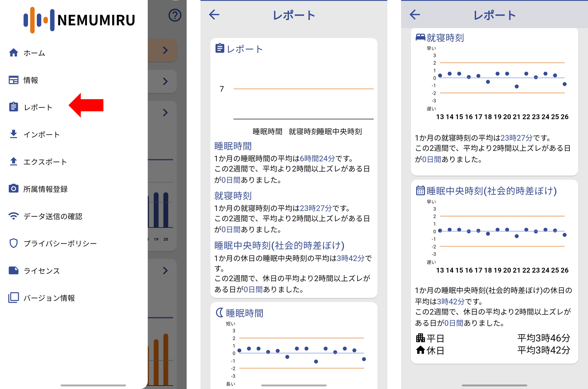The image size is (588, 389).
Task: Open バージョン情報 from the menu
Action: click(x=49, y=298)
